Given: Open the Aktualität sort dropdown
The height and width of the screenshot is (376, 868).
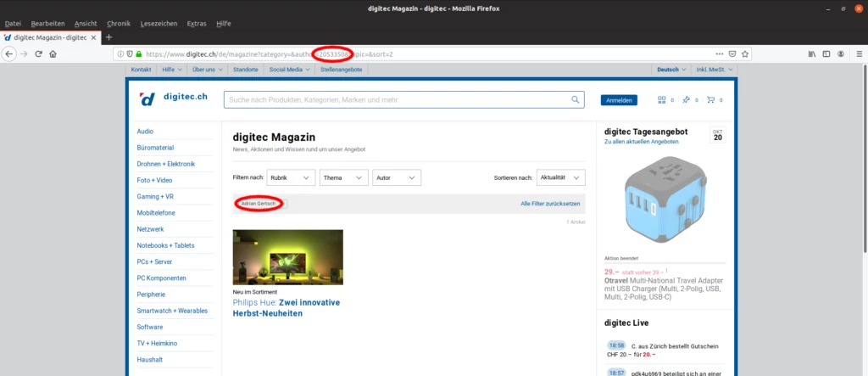Looking at the screenshot, I should coord(561,177).
